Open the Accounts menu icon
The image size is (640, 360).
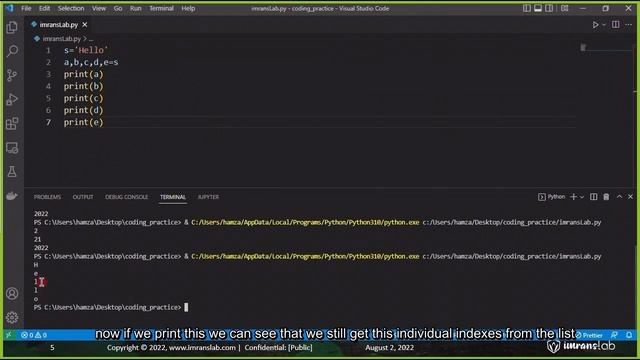12,293
